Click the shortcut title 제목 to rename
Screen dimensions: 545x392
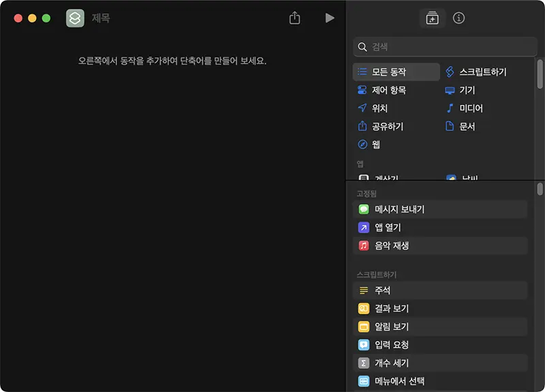click(104, 18)
